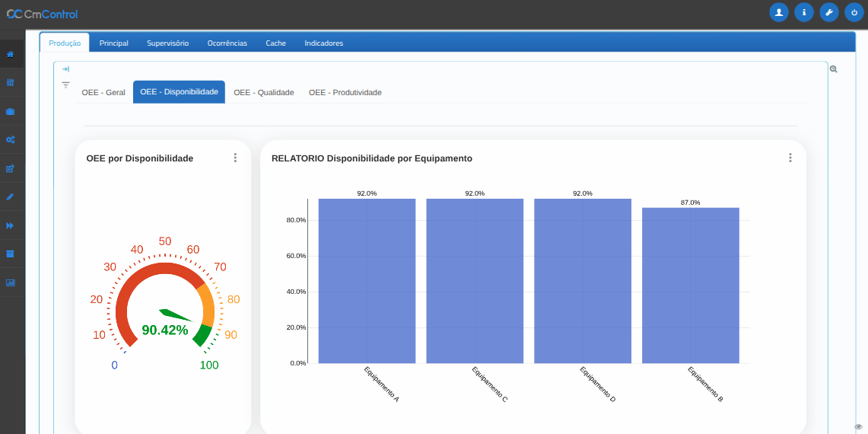Click the fast-forward icon in the sidebar
The width and height of the screenshot is (868, 434).
coord(11,225)
